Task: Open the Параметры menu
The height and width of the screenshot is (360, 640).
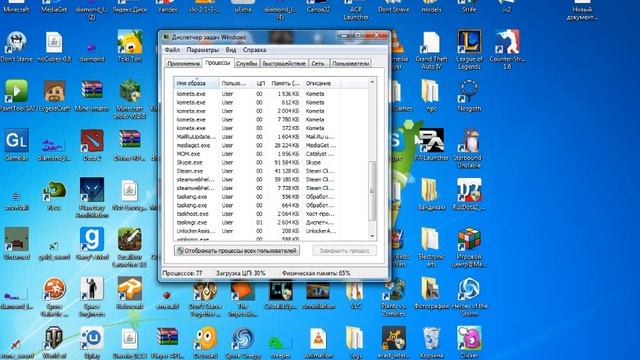Action: 202,50
